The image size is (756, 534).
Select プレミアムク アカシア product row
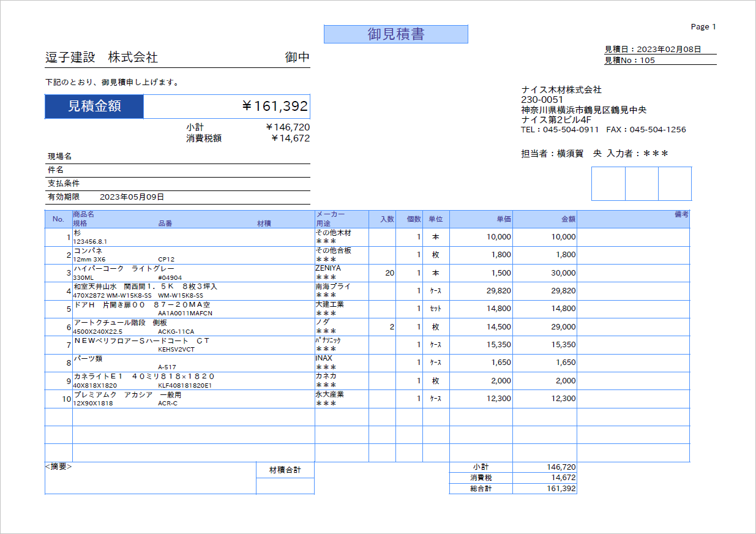(x=127, y=394)
